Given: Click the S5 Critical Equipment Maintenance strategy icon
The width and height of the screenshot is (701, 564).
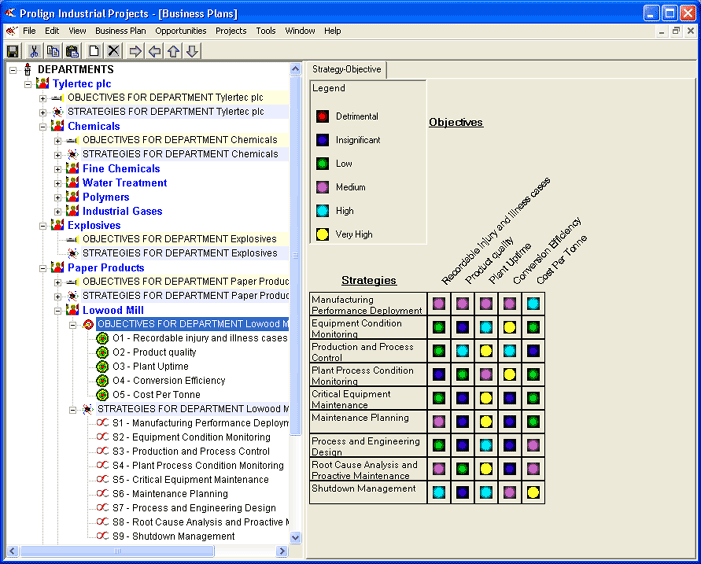Looking at the screenshot, I should click(x=103, y=479).
